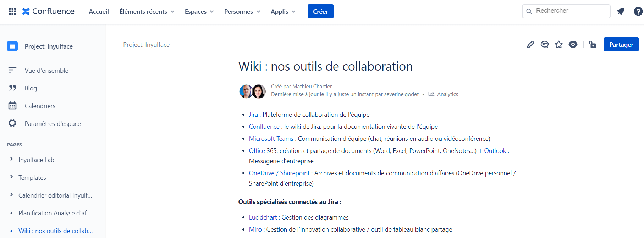Viewport: 644px width, 238px height.
Task: Open Calendriers in sidebar
Action: coord(40,106)
